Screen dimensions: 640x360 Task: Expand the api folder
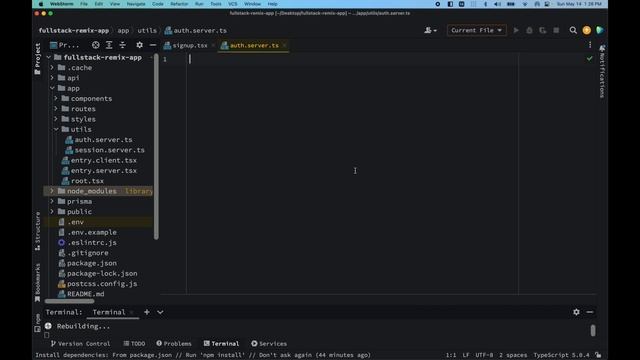[x=52, y=78]
